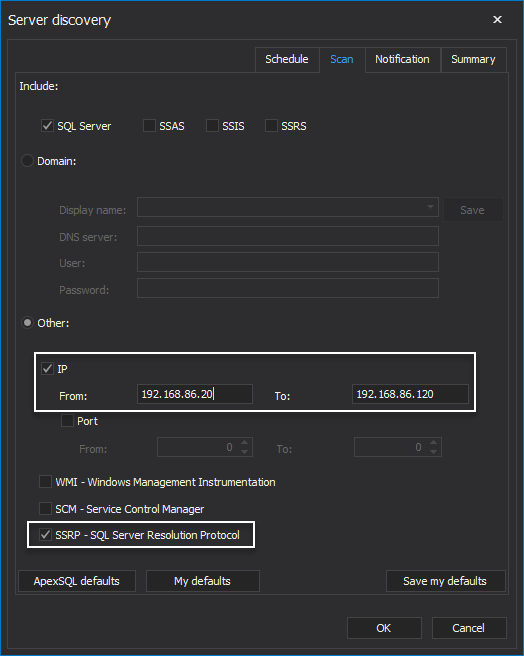Tick the SSIS checkbox
The image size is (524, 656).
click(212, 126)
